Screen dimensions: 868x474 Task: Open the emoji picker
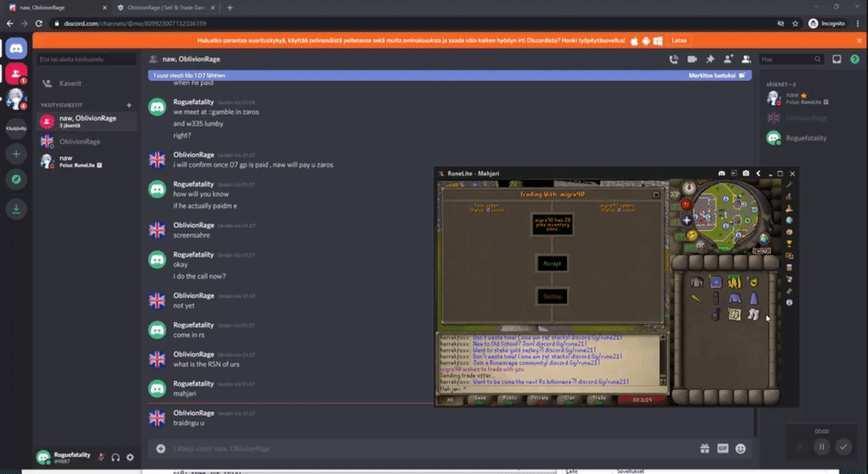tap(740, 449)
